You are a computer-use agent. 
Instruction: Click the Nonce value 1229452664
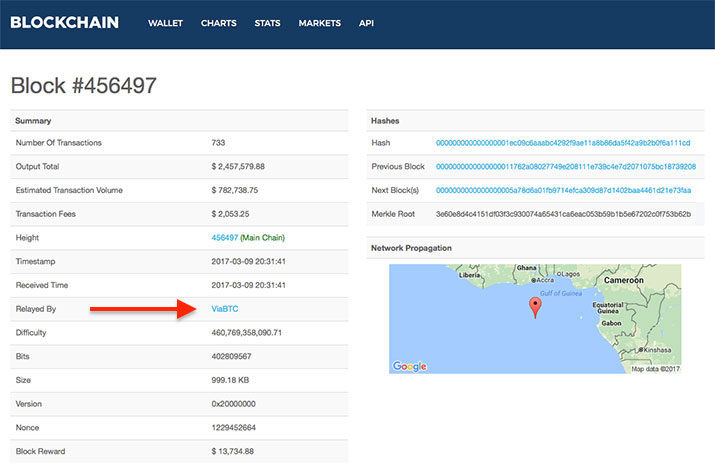coord(233,427)
